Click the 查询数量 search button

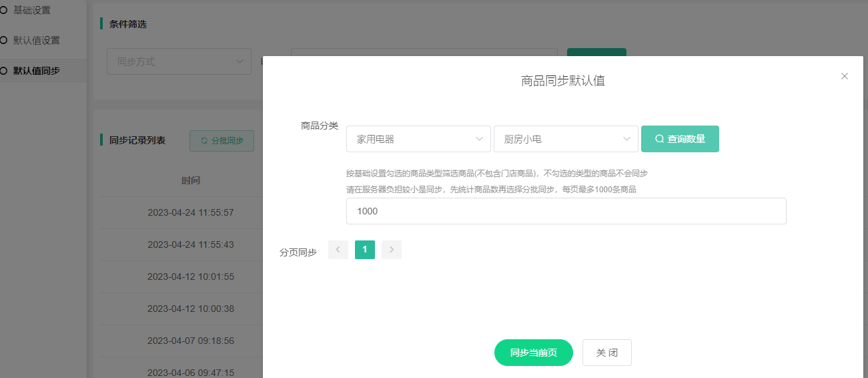point(680,139)
